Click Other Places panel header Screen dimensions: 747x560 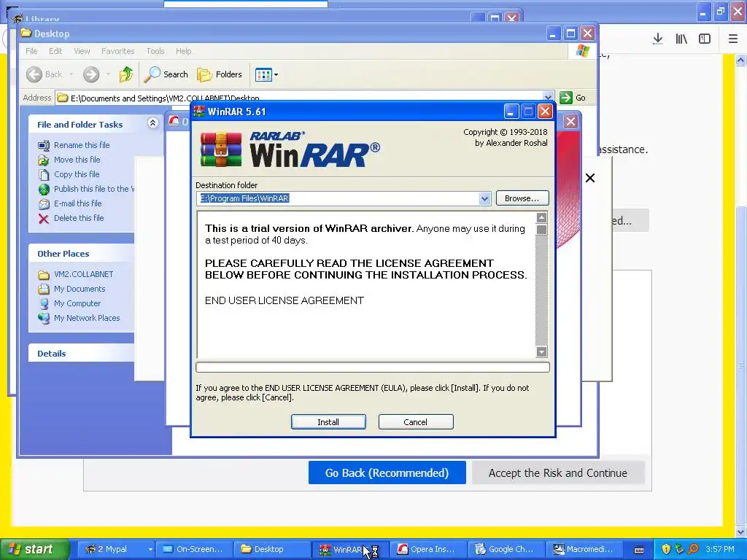[x=82, y=253]
